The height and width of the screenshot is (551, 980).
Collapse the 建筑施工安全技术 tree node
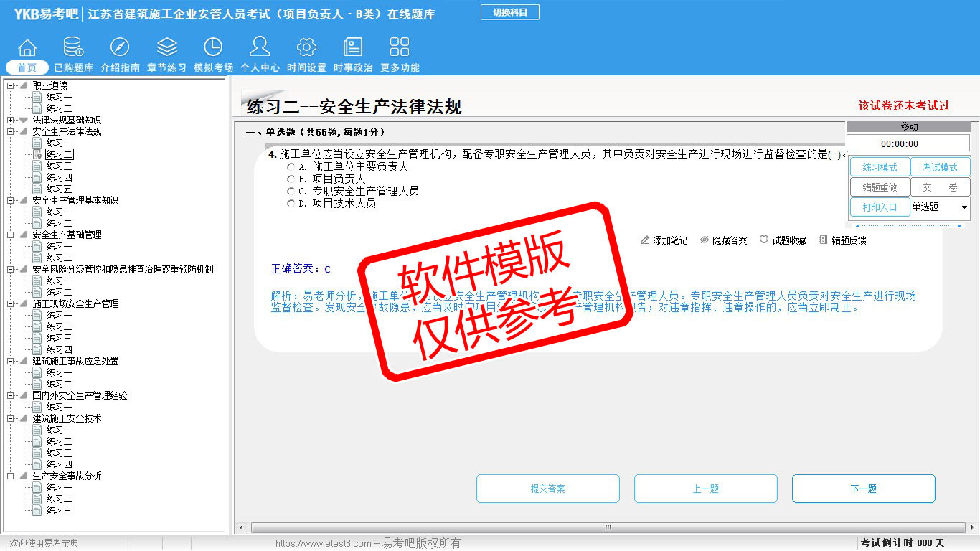10,418
